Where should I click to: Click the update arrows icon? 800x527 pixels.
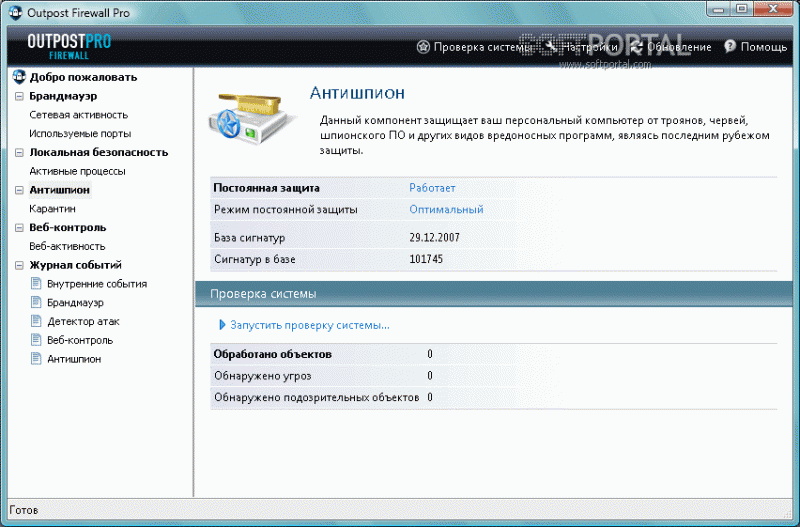637,47
